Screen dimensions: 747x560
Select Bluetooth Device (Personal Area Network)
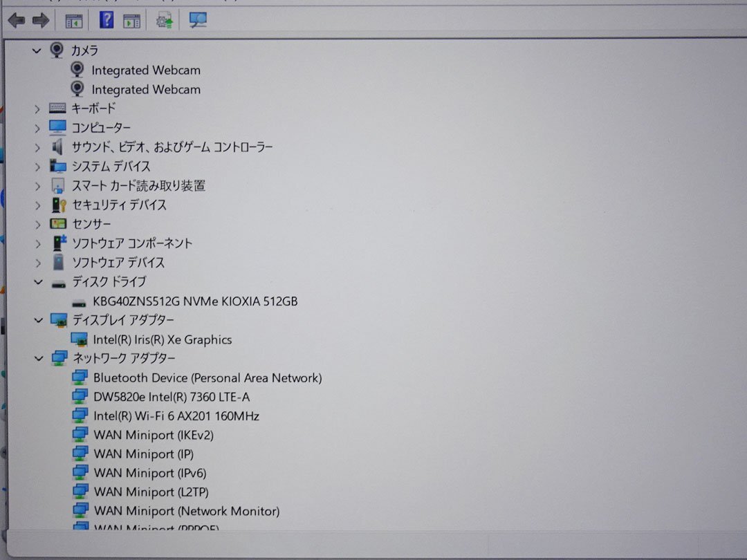pos(207,378)
